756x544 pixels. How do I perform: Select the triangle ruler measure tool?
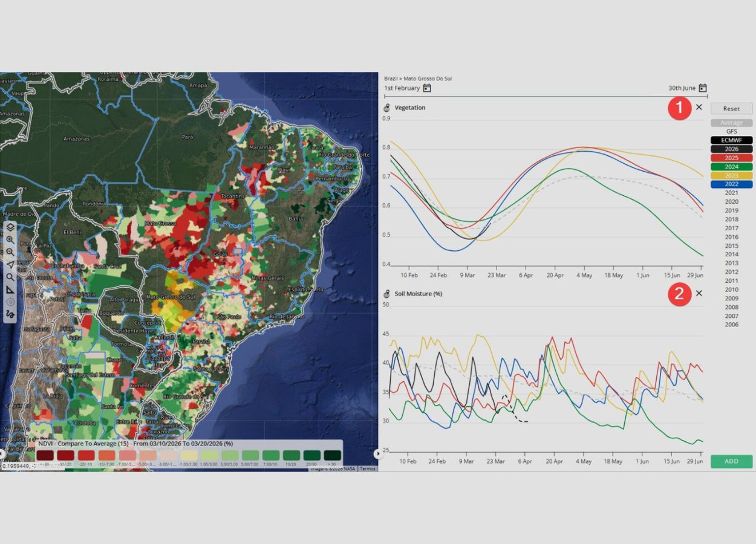[10, 290]
